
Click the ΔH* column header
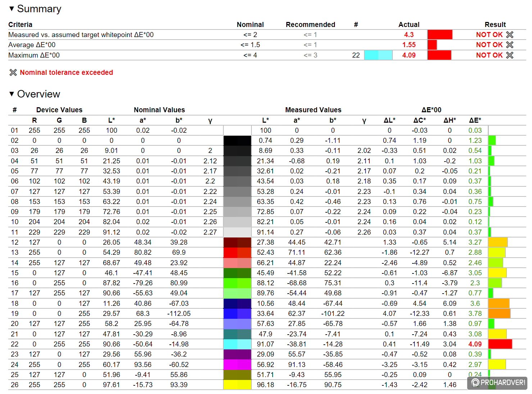tap(450, 120)
